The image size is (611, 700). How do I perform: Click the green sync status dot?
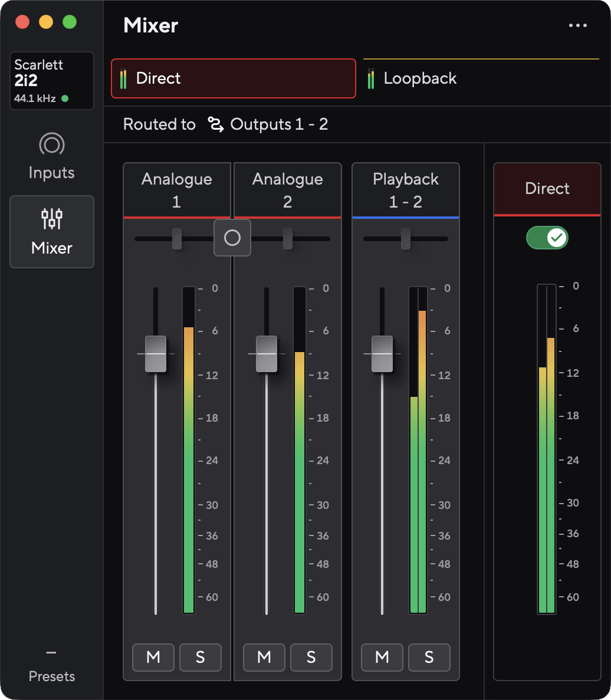(x=65, y=98)
